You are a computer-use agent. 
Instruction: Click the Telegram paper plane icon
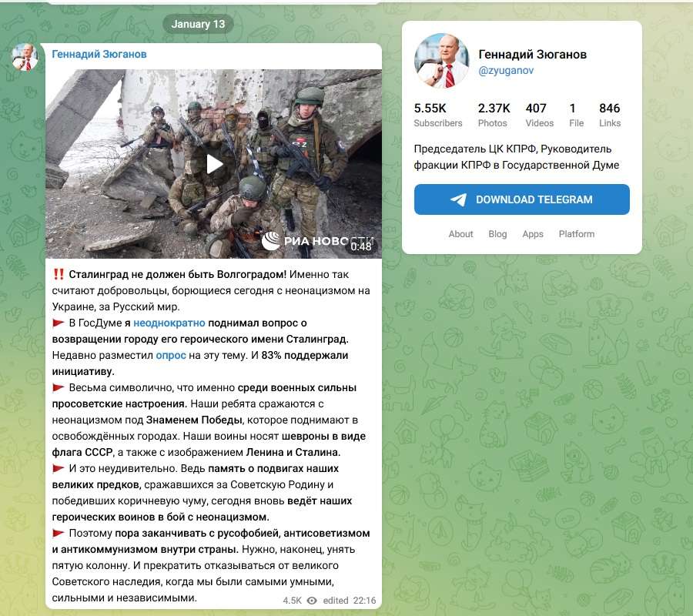[458, 199]
